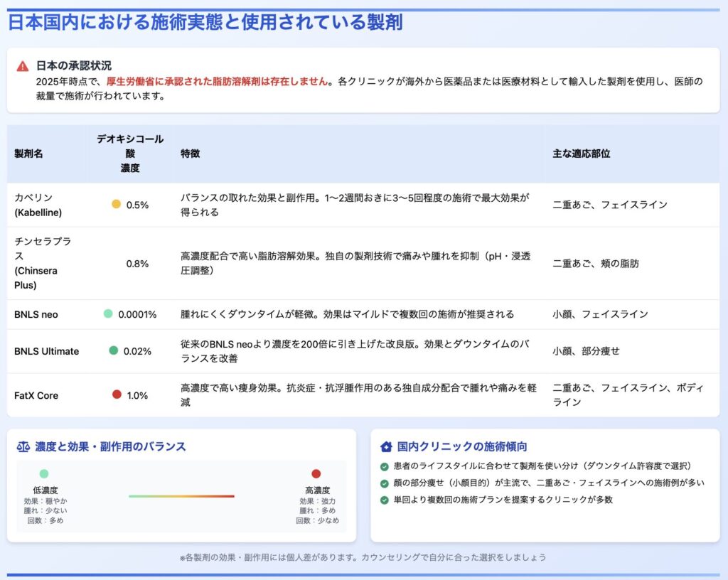Viewport: 728px width, 580px height.
Task: Click the 回数：少なめ text
Action: [x=318, y=520]
